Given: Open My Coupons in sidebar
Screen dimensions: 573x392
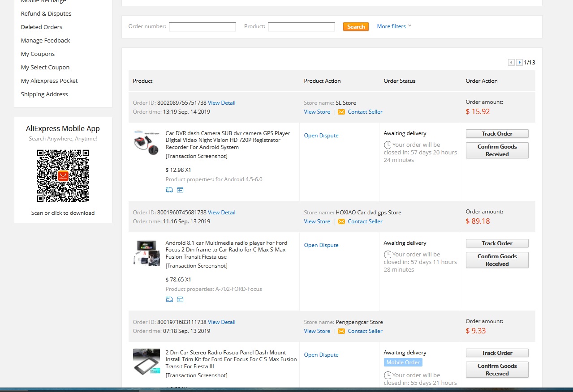Looking at the screenshot, I should tap(38, 54).
